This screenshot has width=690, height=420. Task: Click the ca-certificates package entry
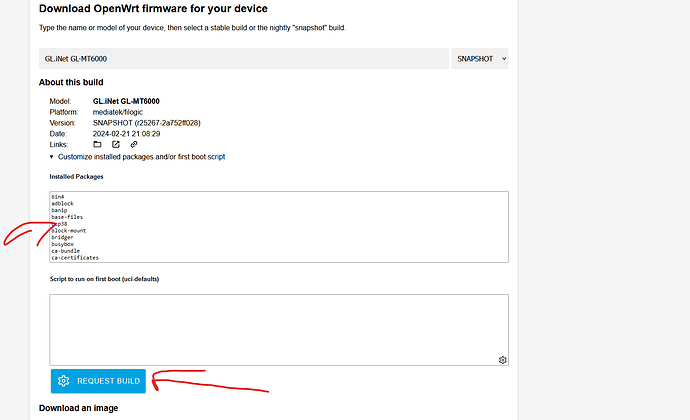pyautogui.click(x=74, y=257)
